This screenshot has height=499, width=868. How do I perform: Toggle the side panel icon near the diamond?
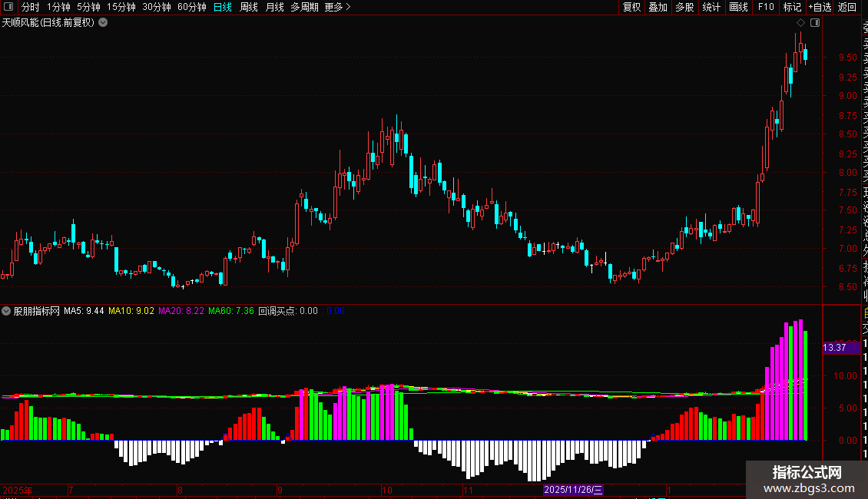pyautogui.click(x=815, y=23)
